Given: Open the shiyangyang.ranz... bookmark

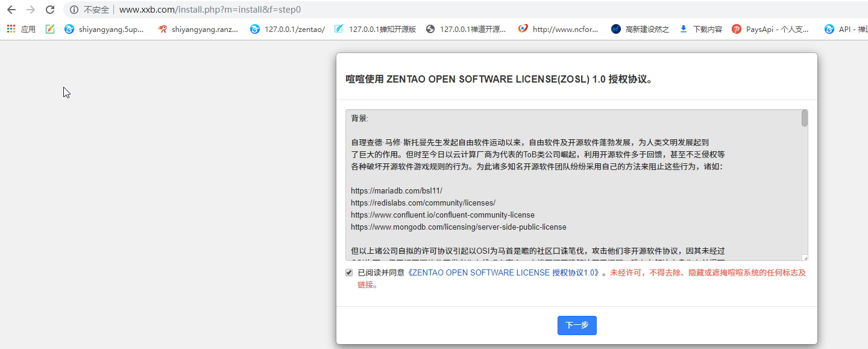Looking at the screenshot, I should click(x=198, y=29).
